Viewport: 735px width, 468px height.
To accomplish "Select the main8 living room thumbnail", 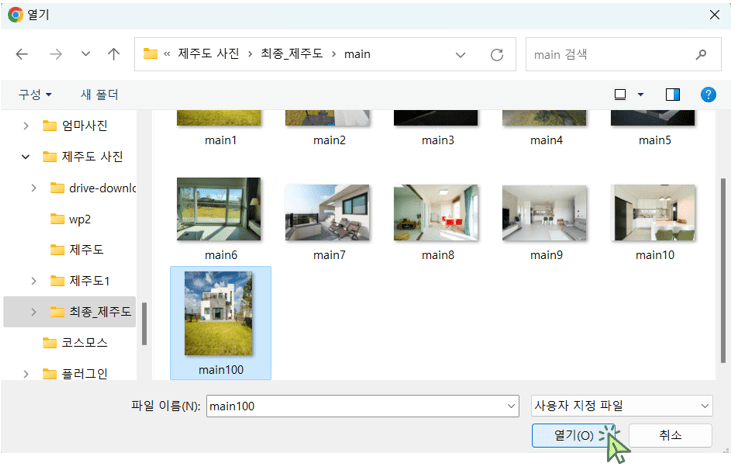I will tap(436, 212).
